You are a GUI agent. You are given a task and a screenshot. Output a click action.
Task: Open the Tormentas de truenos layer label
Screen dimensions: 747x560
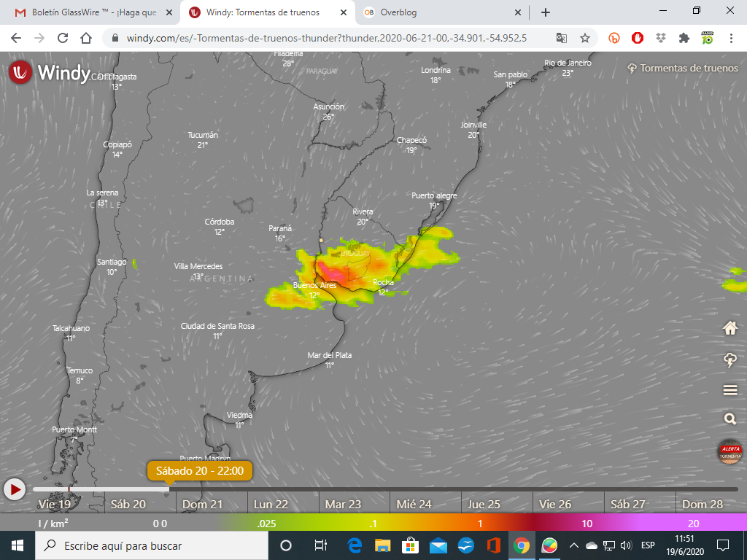point(683,68)
